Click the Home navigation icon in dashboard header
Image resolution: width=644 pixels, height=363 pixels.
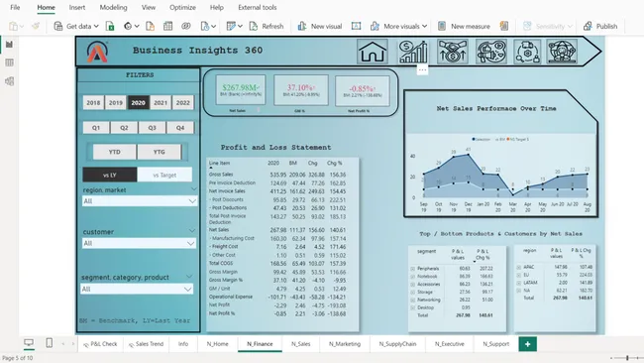coord(373,52)
